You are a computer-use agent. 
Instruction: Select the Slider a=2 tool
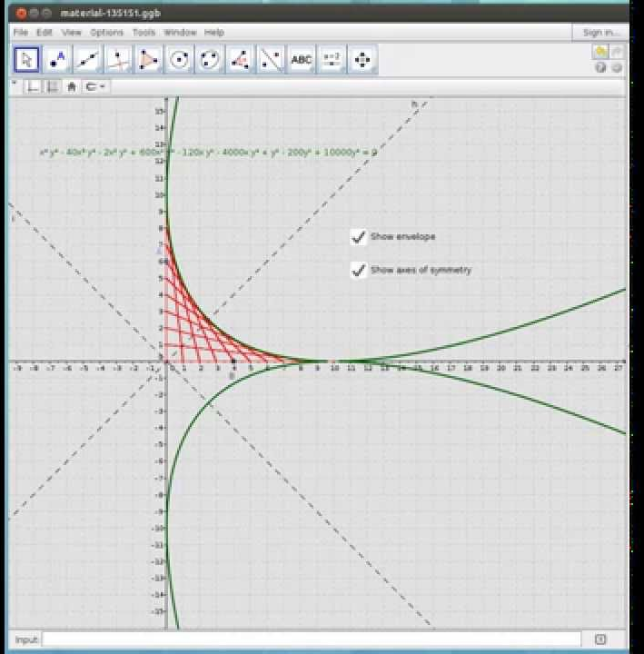[332, 60]
